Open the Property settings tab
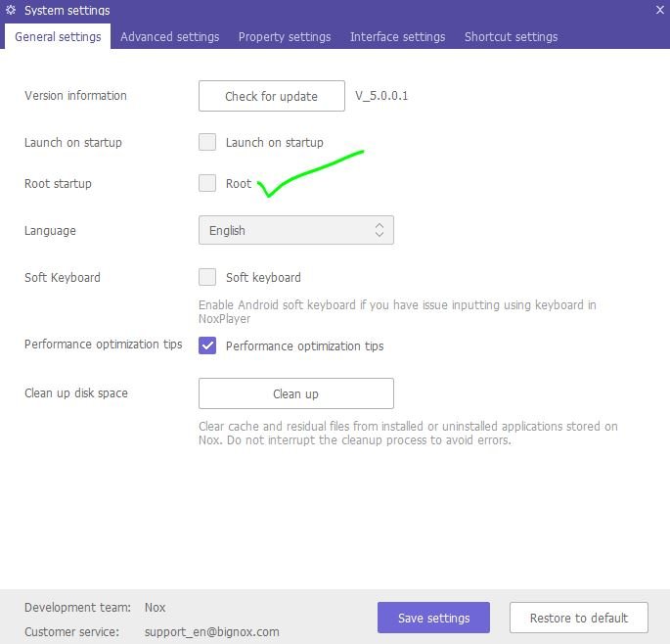670x644 pixels. [285, 37]
